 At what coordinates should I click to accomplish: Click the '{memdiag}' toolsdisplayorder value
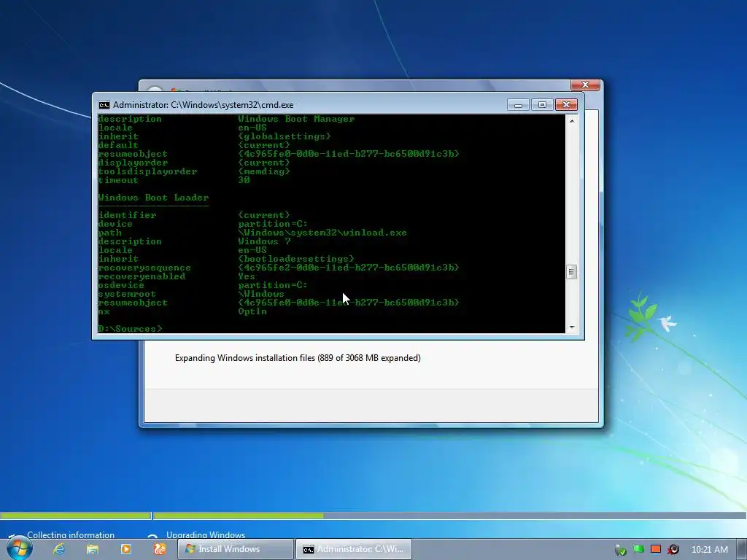(264, 171)
